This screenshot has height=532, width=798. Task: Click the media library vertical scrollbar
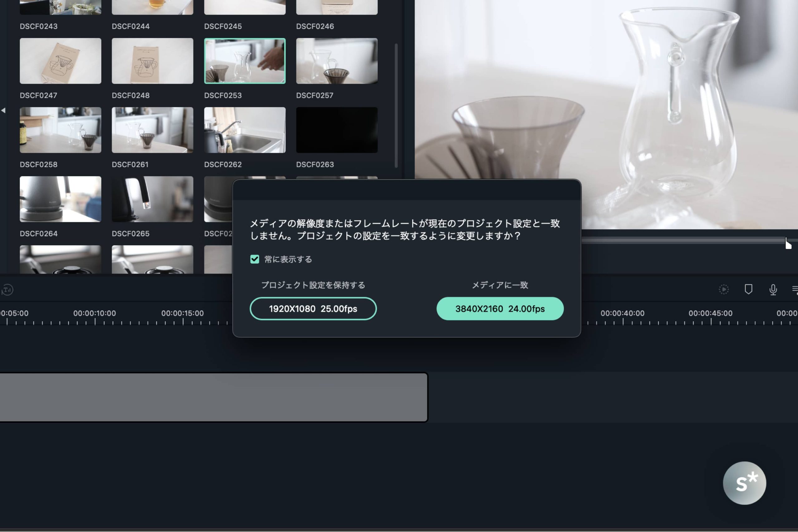point(396,105)
